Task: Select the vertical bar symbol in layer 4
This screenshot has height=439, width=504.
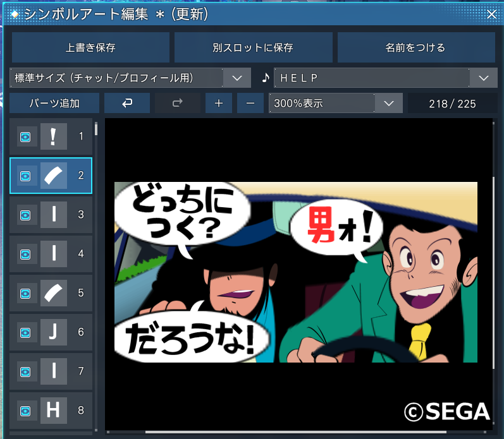Action: (54, 254)
